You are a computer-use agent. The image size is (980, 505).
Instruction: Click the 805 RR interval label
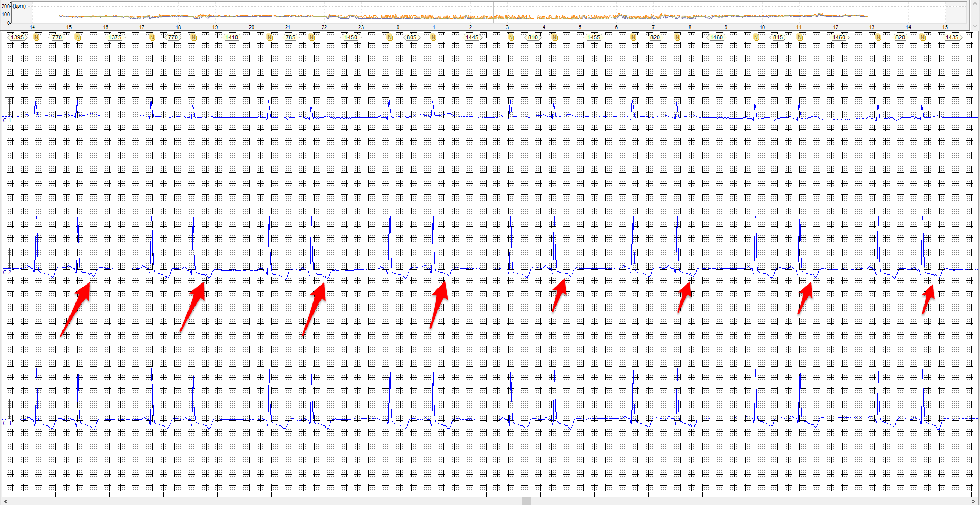(x=412, y=37)
